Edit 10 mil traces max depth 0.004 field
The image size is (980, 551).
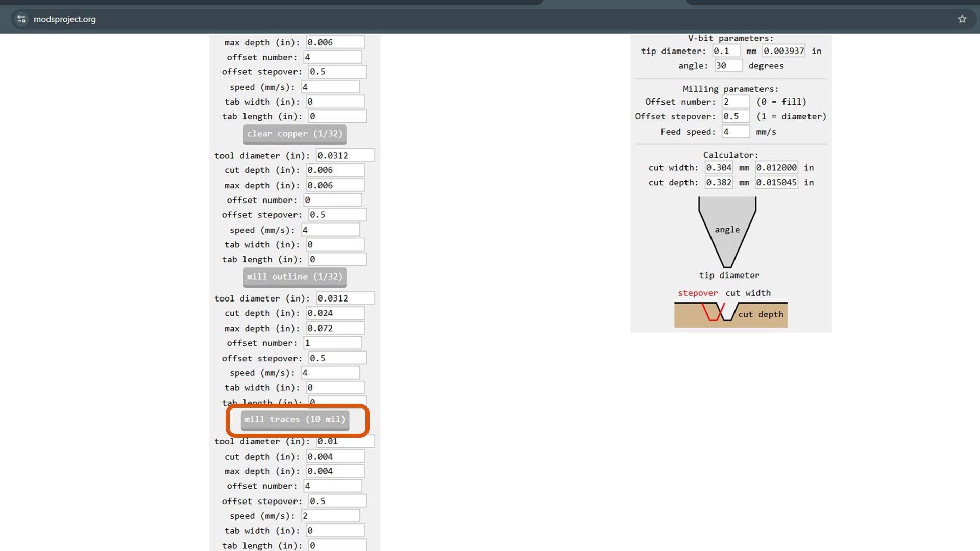click(335, 471)
